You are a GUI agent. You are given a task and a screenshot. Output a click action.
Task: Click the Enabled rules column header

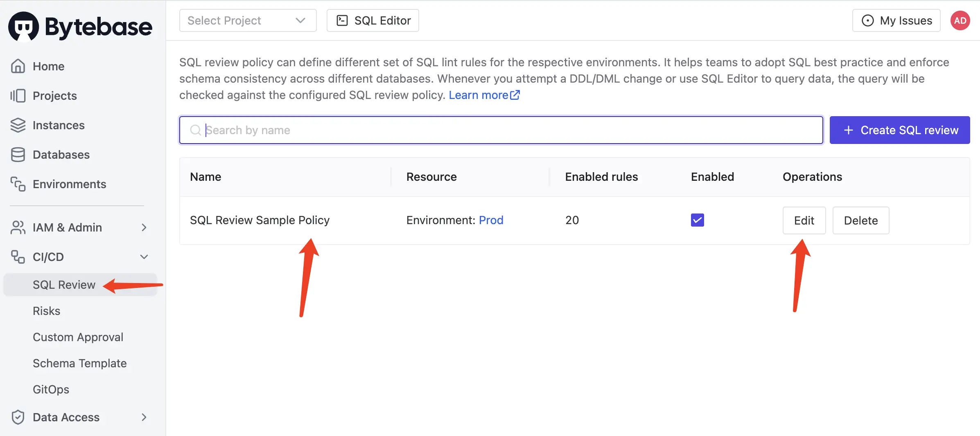tap(602, 177)
